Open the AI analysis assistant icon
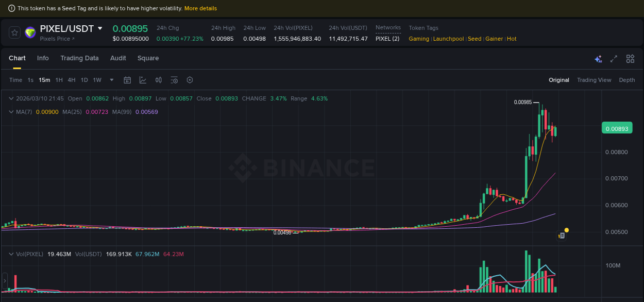This screenshot has width=644, height=302. click(x=598, y=59)
